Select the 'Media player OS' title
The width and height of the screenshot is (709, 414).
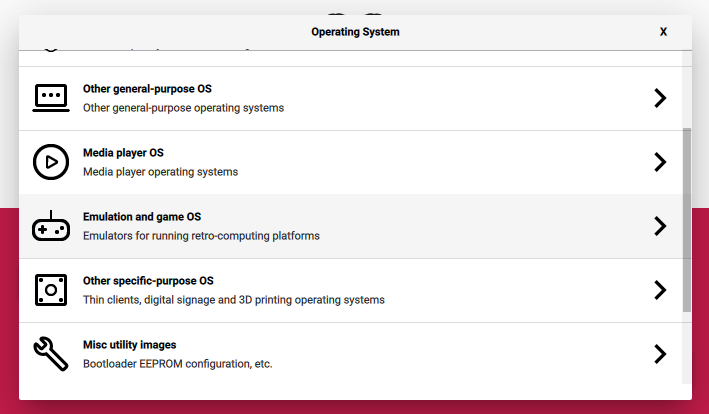[x=123, y=153]
